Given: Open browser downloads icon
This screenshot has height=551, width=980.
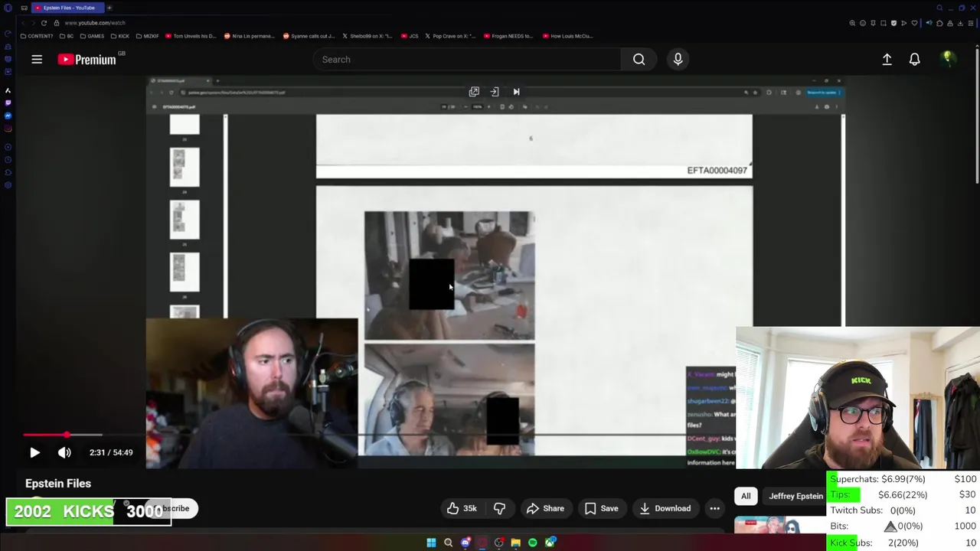Looking at the screenshot, I should [x=960, y=23].
